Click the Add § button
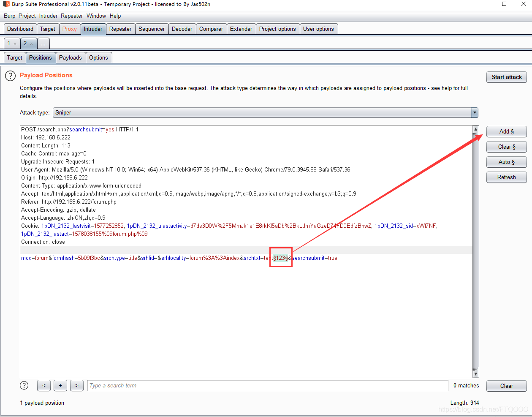The width and height of the screenshot is (532, 417). point(507,132)
